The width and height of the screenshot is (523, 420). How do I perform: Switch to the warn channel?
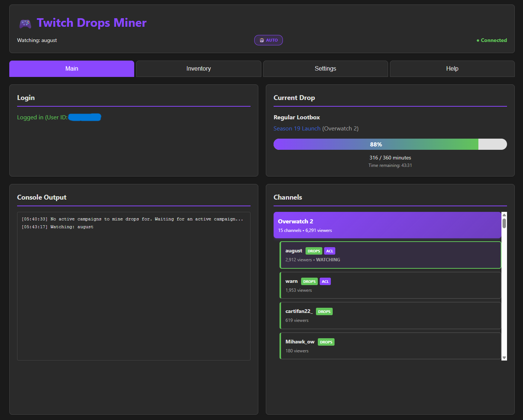(390, 285)
